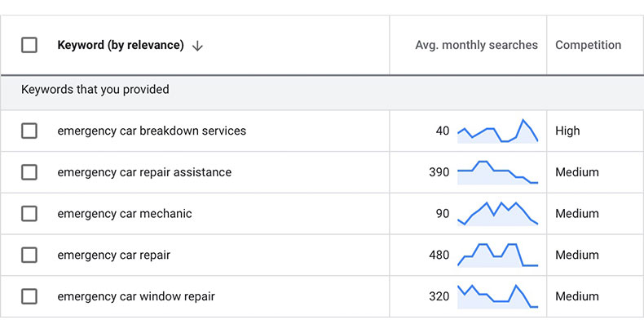
Task: Sort by the Competition column header
Action: coord(588,45)
